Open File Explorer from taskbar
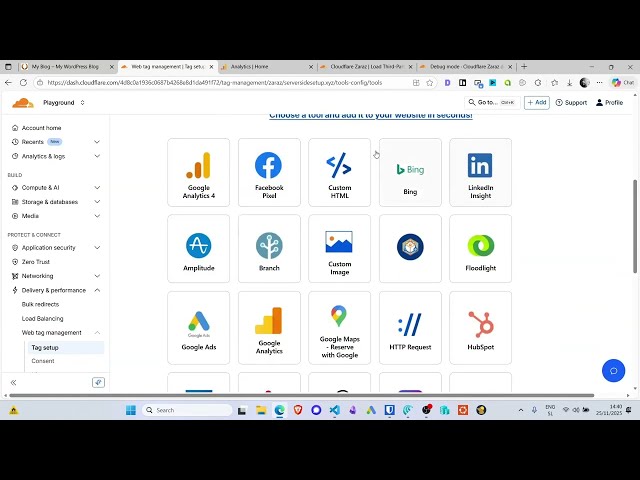This screenshot has width=640, height=480. (x=261, y=410)
